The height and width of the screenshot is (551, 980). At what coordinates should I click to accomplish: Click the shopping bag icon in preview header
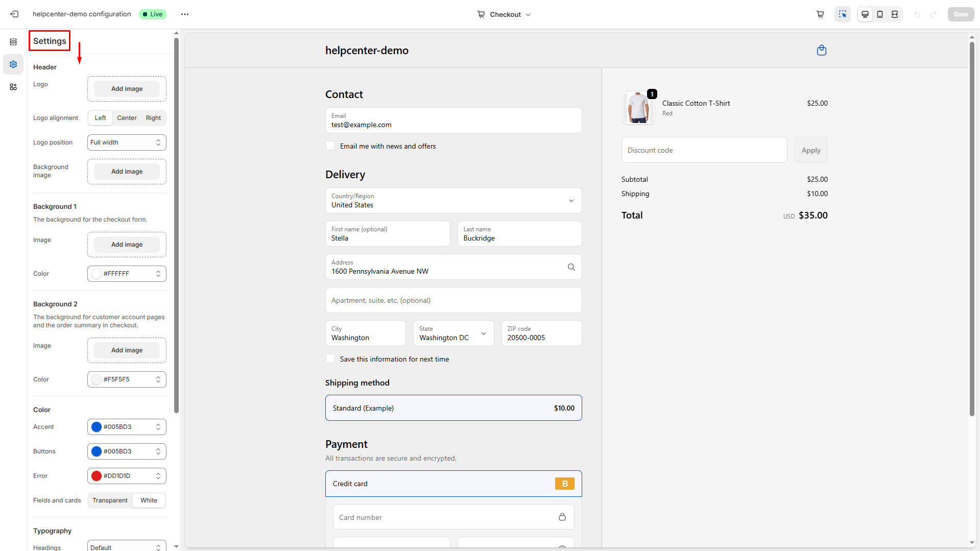pos(821,50)
